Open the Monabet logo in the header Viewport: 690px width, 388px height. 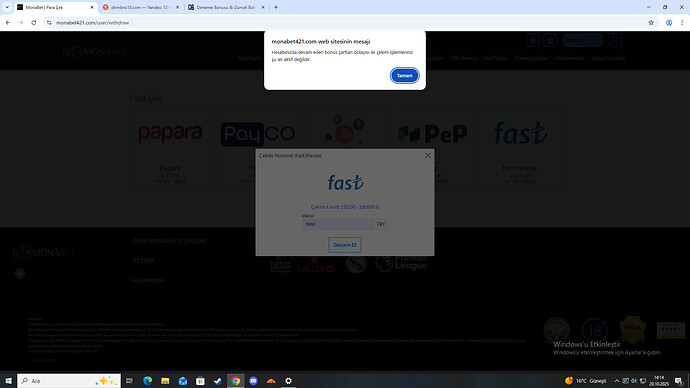point(94,52)
